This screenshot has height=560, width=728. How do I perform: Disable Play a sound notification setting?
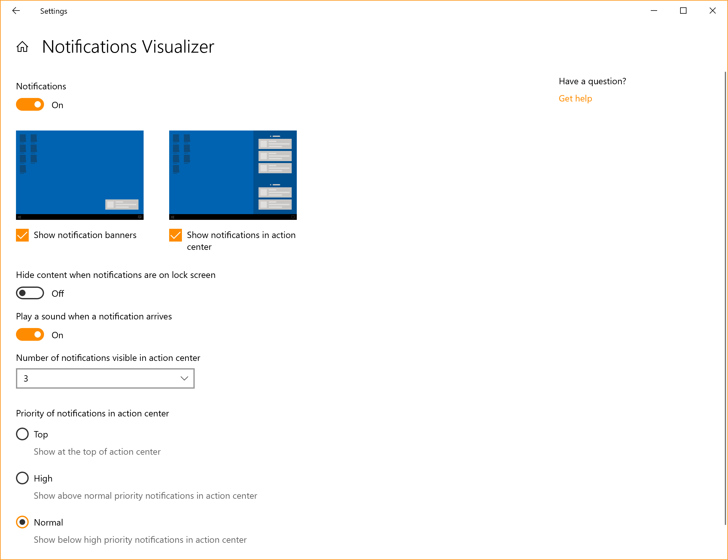tap(31, 335)
